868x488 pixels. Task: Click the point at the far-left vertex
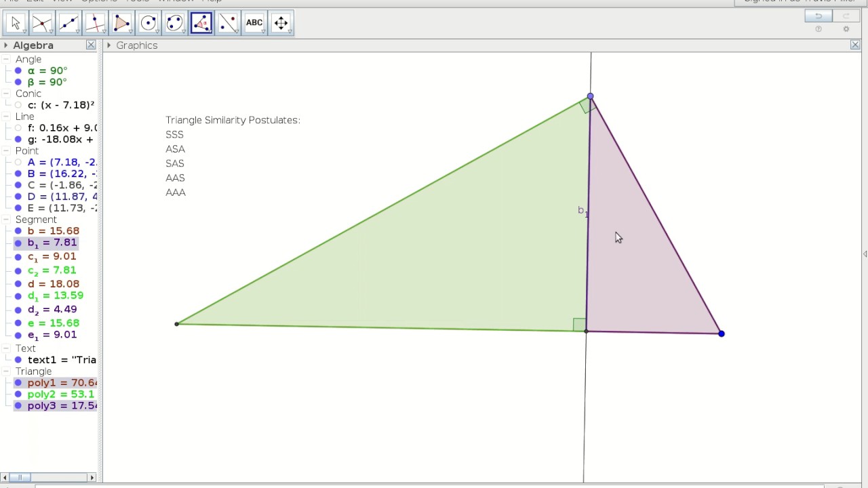point(177,323)
